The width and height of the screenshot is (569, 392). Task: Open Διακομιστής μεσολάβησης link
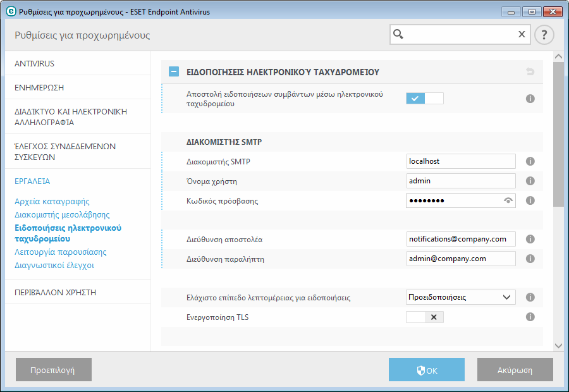[62, 214]
